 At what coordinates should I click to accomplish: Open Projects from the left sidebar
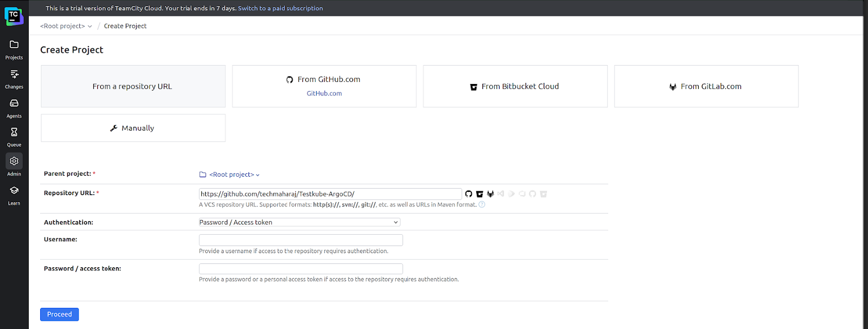(x=14, y=49)
